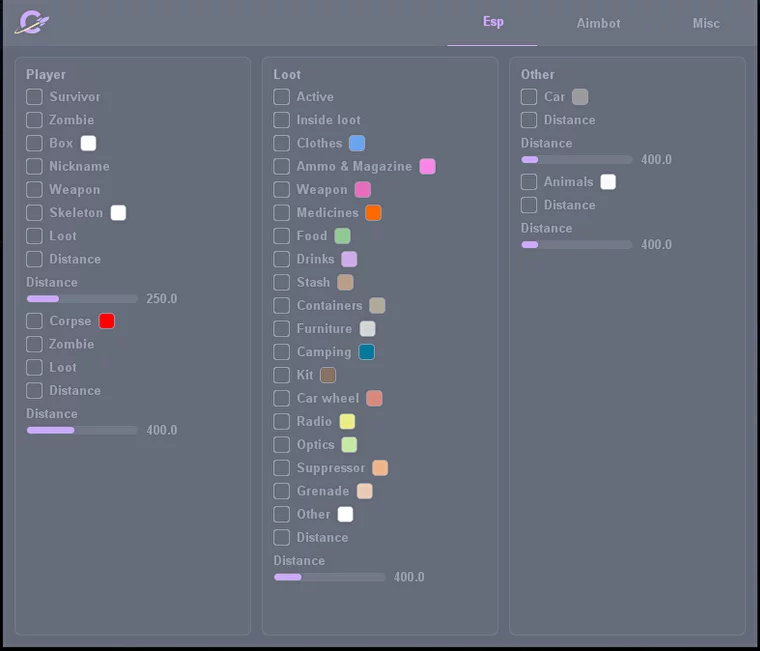Toggle the Nickname checkbox
This screenshot has height=651, width=760.
(34, 166)
